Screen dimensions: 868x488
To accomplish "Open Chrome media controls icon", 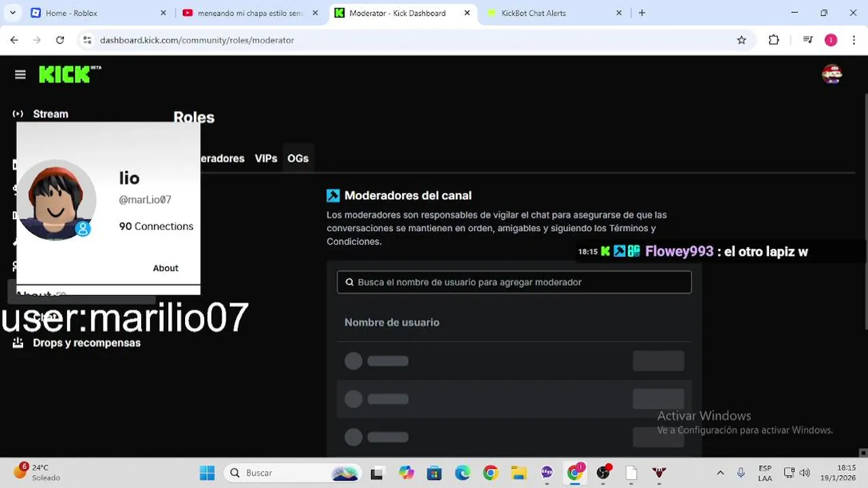I will [x=808, y=40].
